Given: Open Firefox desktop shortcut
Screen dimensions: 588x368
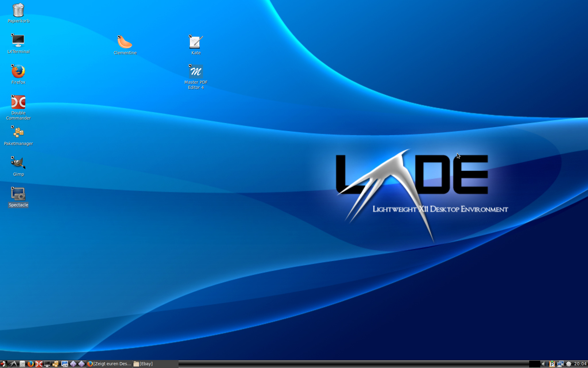Looking at the screenshot, I should pyautogui.click(x=18, y=71).
